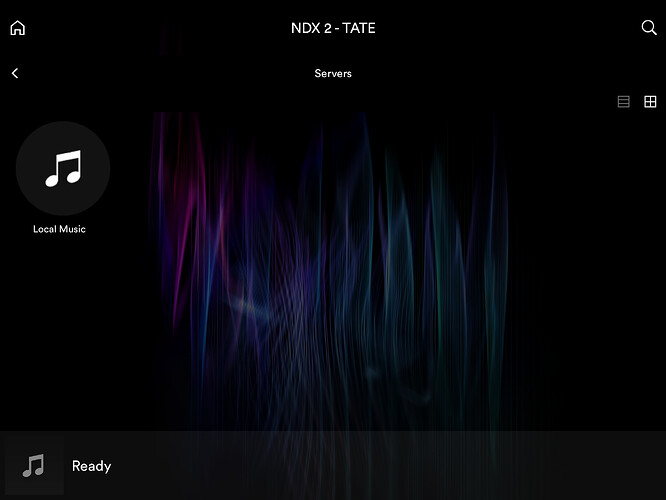Screen dimensions: 666x500
Task: Open search with the magnifier icon
Action: pos(649,28)
